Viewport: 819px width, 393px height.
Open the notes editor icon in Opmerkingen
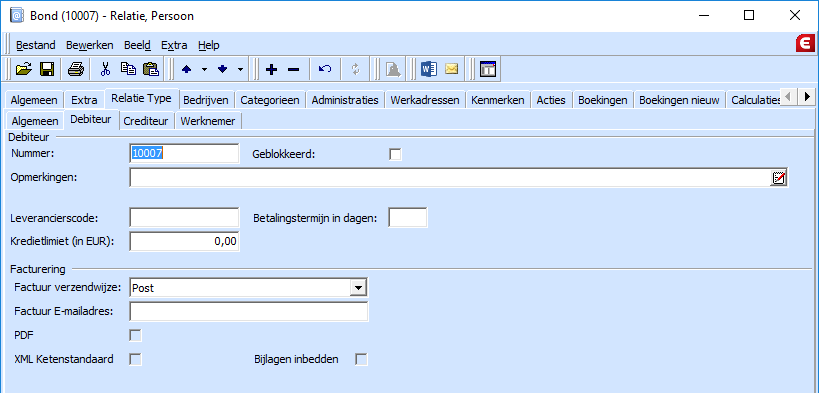[x=778, y=178]
